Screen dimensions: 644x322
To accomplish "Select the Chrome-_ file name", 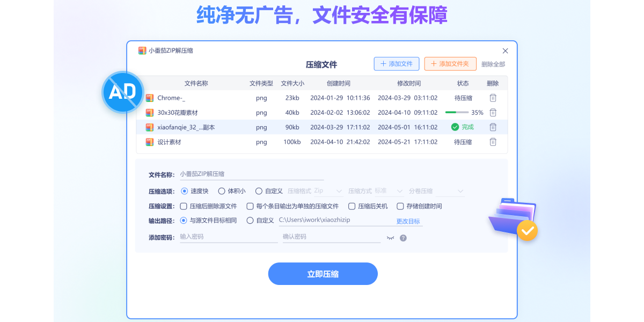I will tap(171, 98).
